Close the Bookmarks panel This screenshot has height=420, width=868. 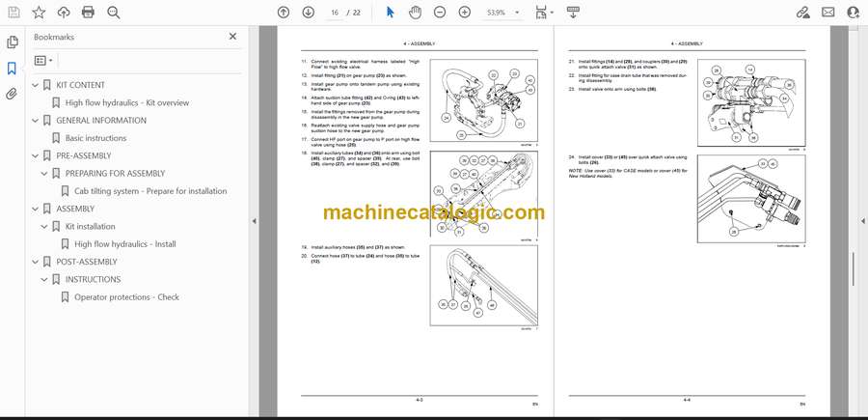tap(232, 37)
